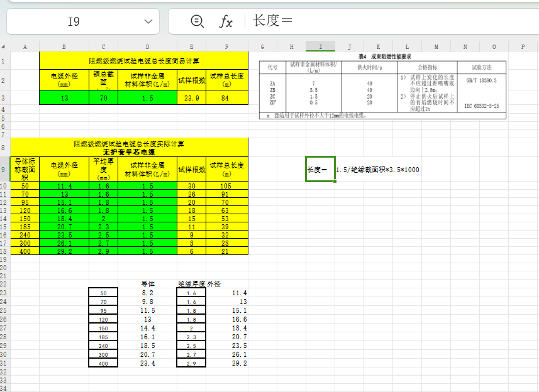Click the yellow title 阻燃级燃烧试验电缆总长度简易计算
Viewport: 539px width, 392px height.
pos(144,60)
